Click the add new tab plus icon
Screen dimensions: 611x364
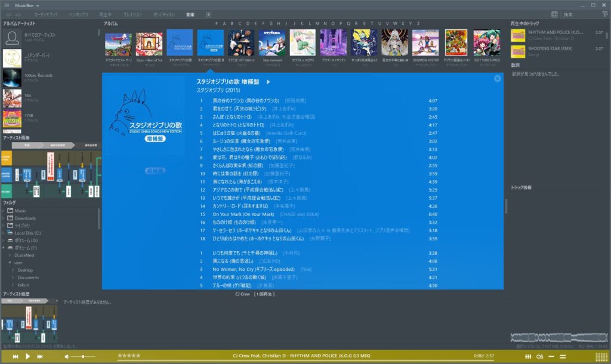208,15
